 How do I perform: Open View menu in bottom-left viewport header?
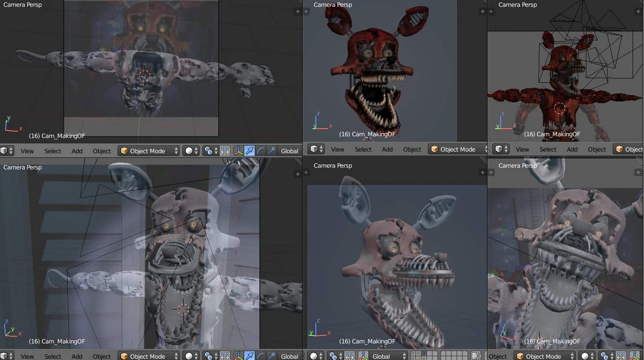pyautogui.click(x=27, y=356)
